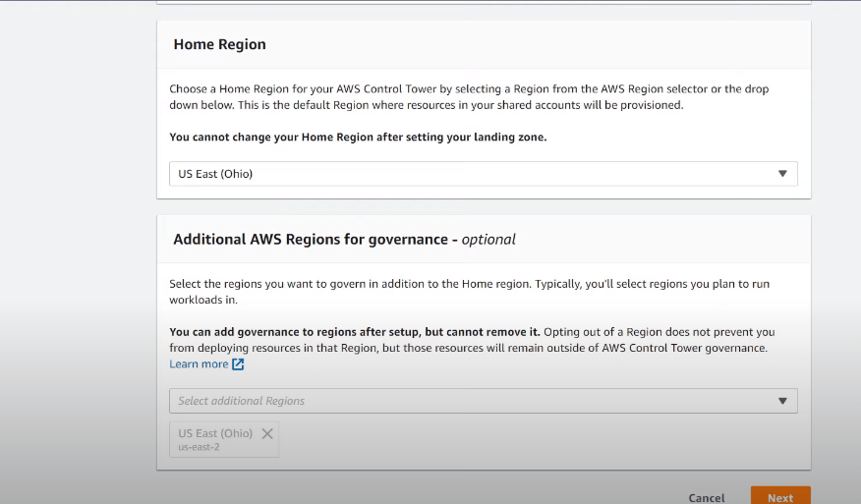Screen dimensions: 861x504
Task: Click the Home Region dropdown arrow
Action: tap(782, 174)
